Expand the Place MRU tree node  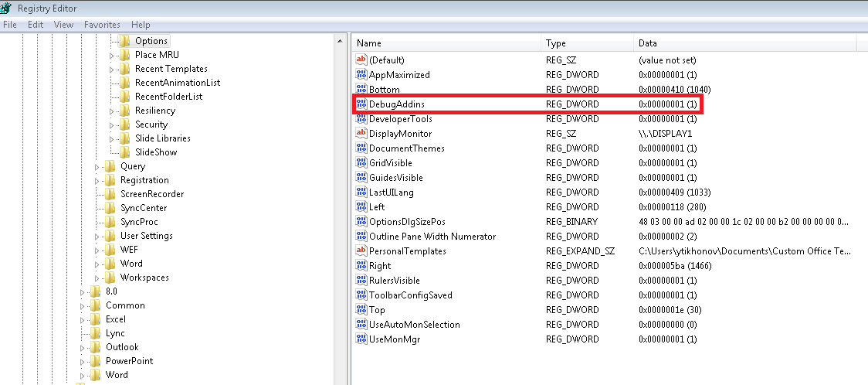coord(112,56)
